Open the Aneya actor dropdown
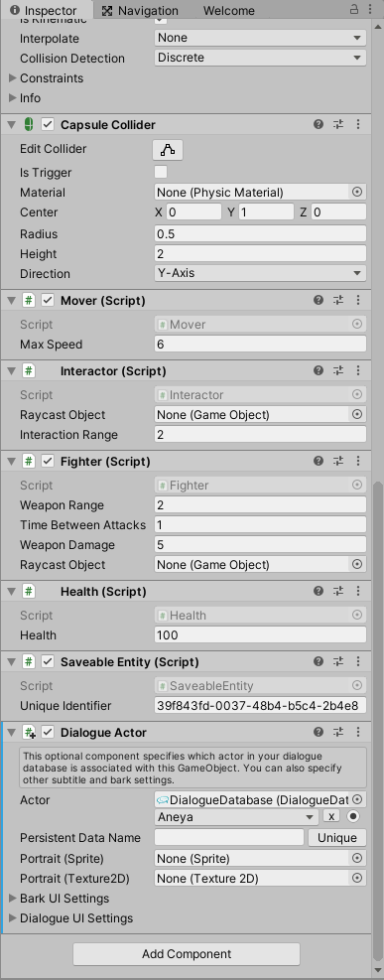The height and width of the screenshot is (980, 384). 236,817
